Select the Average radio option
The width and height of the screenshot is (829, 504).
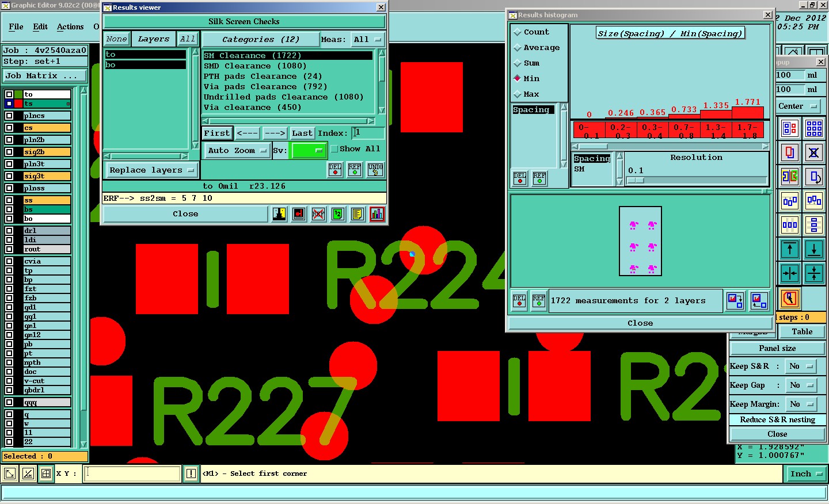[x=537, y=48]
